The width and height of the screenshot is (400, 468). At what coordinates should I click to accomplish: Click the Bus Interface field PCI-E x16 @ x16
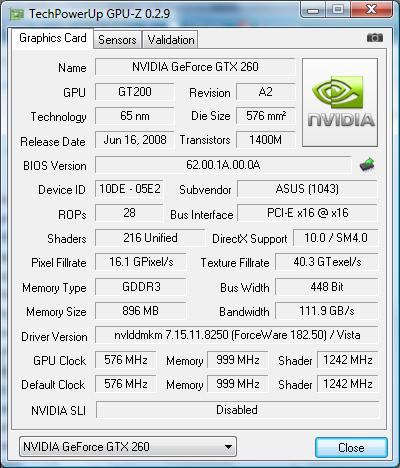(x=307, y=213)
